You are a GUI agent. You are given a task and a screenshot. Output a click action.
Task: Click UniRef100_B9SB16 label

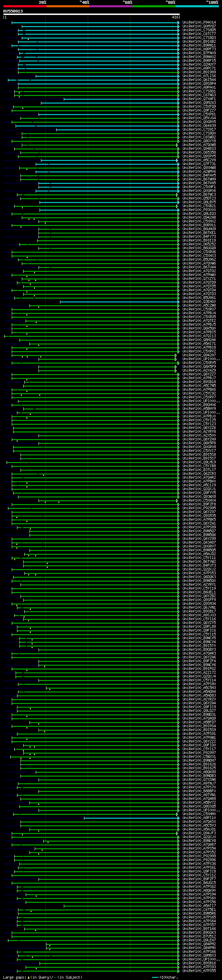[x=199, y=963]
